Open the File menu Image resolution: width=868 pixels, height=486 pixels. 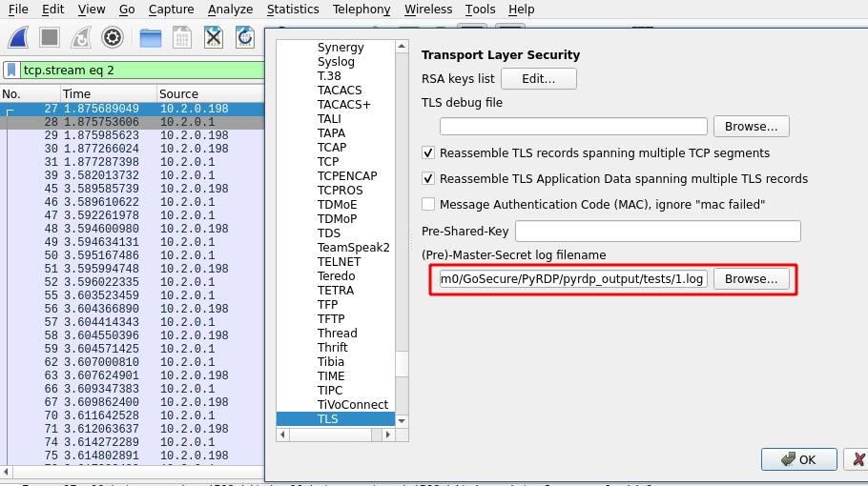point(18,10)
